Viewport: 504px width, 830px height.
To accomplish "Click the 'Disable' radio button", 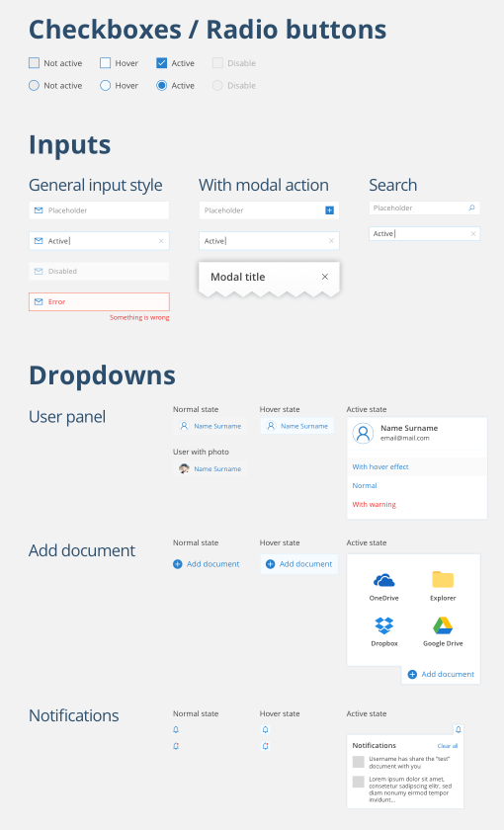I will (217, 85).
